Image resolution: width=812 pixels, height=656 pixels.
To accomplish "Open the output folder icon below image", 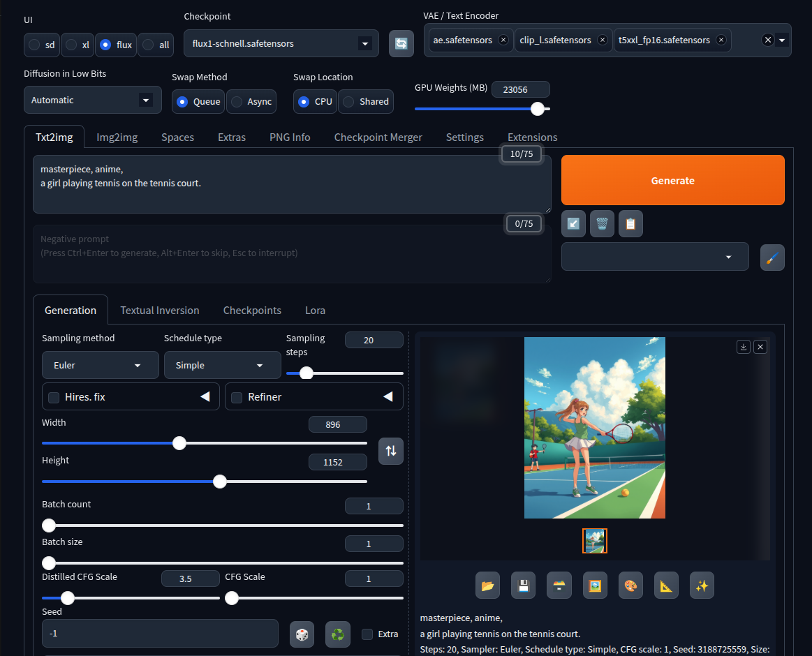I will [x=487, y=586].
